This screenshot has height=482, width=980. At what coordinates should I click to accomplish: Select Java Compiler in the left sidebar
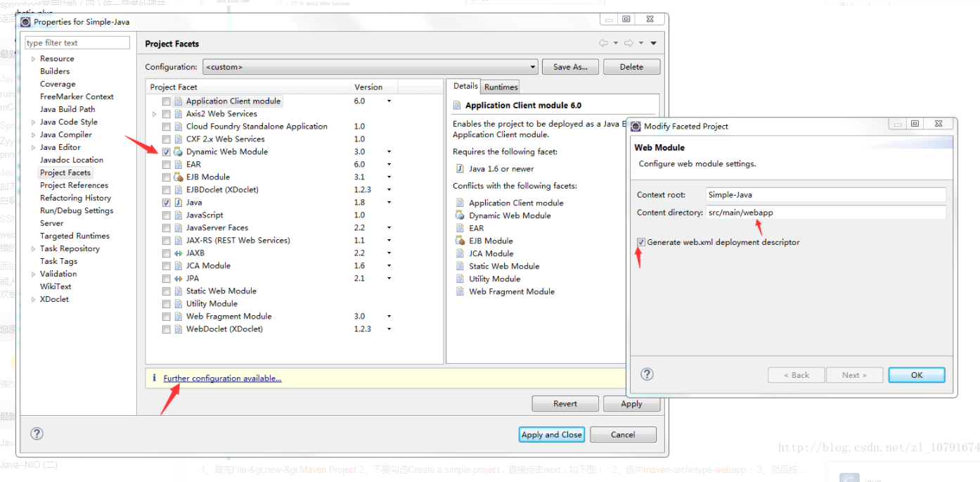click(65, 134)
